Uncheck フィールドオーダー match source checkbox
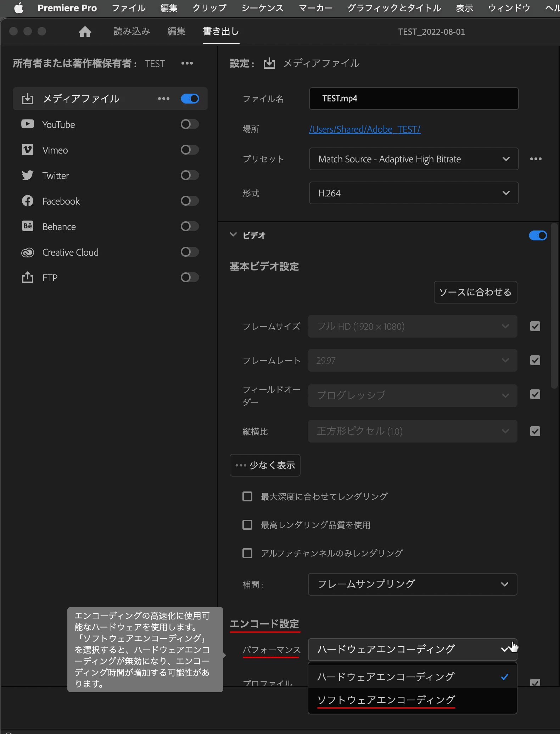Screen dimensions: 560x734 coord(535,394)
